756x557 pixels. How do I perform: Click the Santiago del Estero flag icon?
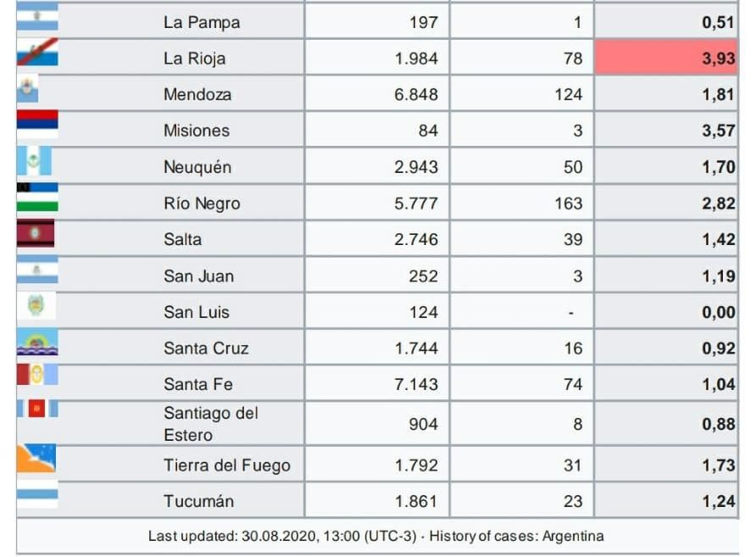coord(37,409)
